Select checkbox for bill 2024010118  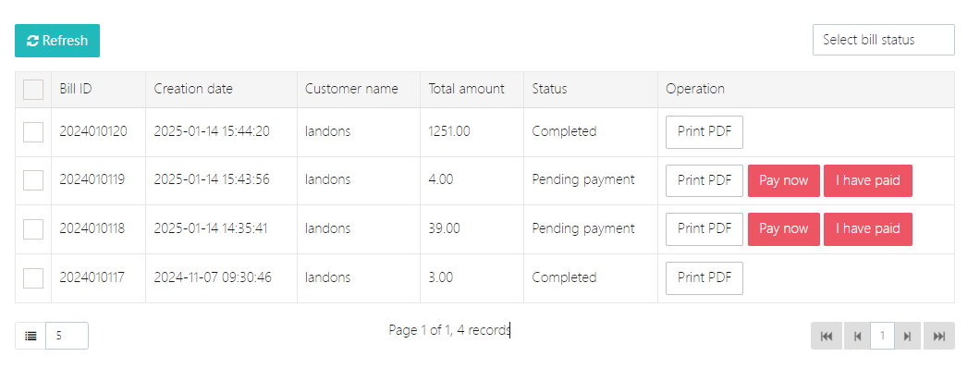pyautogui.click(x=33, y=229)
